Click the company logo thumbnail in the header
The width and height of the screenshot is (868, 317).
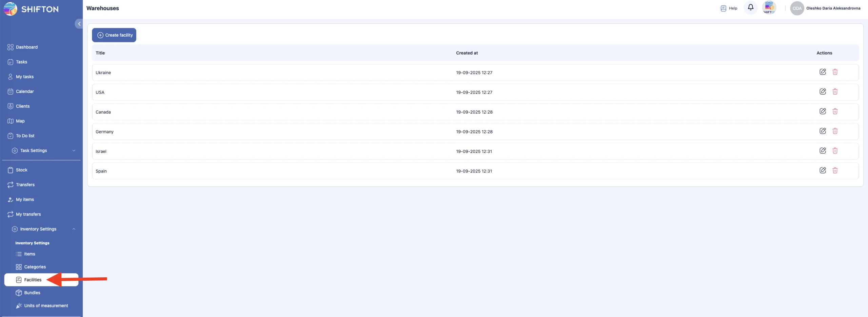click(x=769, y=7)
